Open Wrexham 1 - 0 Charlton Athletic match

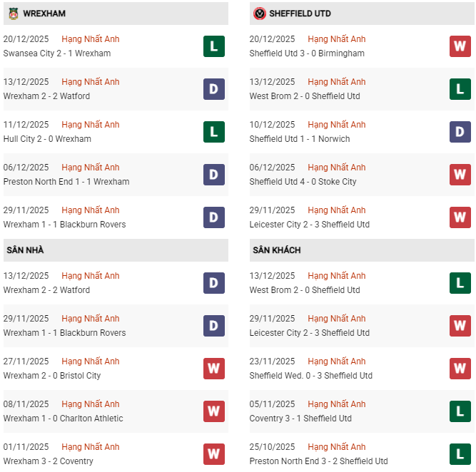click(x=63, y=419)
